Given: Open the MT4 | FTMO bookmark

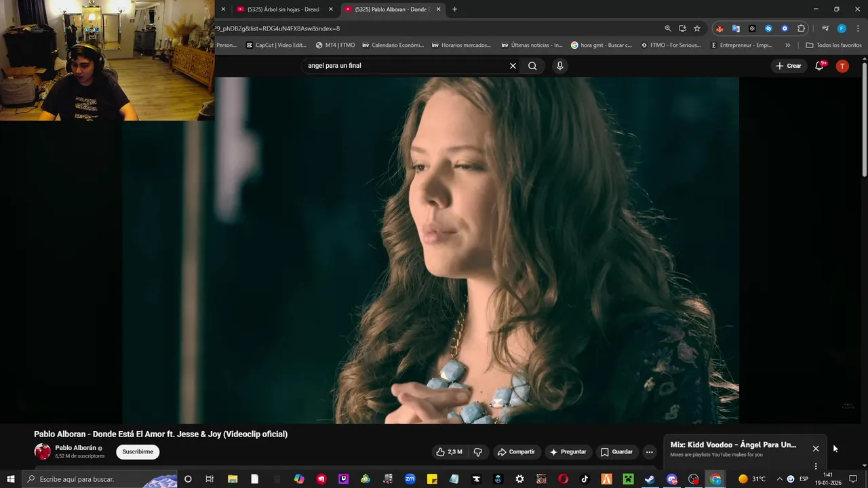Looking at the screenshot, I should click(x=335, y=45).
